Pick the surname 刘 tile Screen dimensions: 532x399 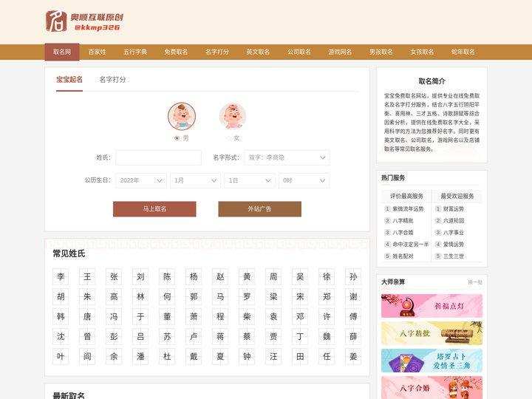tap(140, 276)
